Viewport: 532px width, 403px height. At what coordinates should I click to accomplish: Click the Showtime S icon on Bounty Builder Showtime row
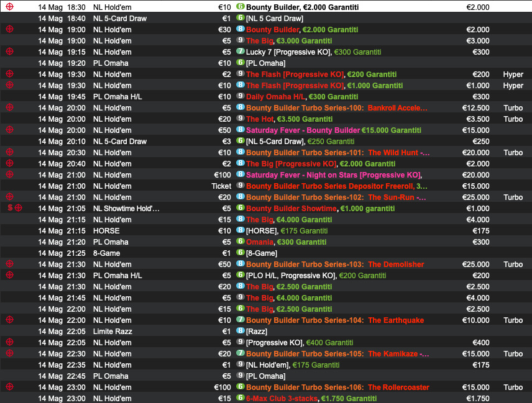[x=10, y=208]
